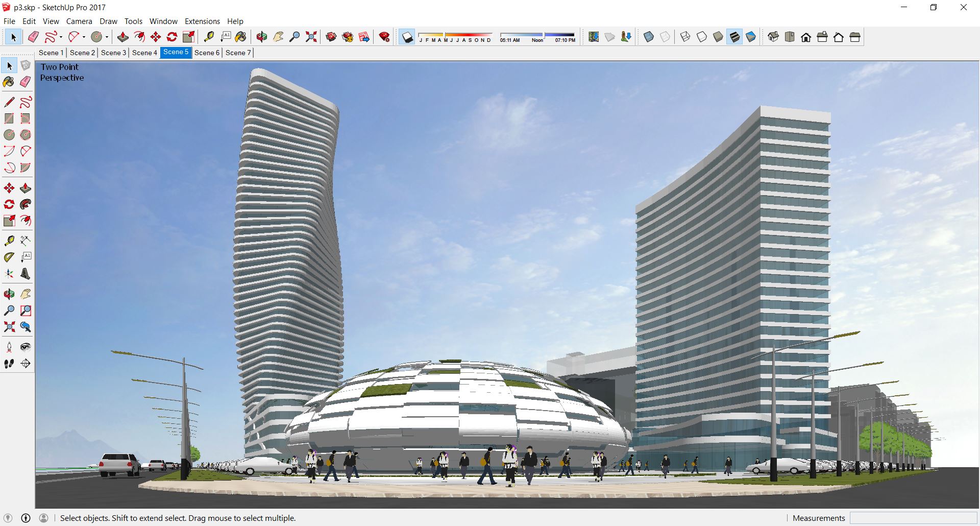
Task: Open the Window menu
Action: (163, 21)
